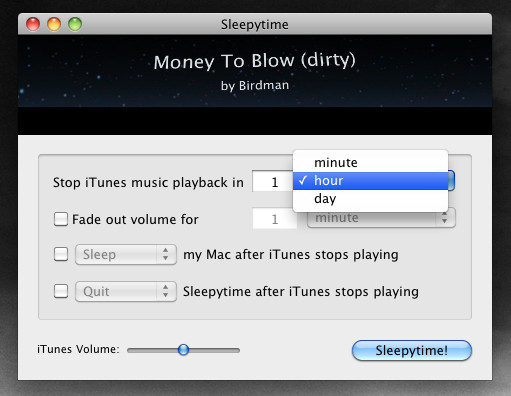The width and height of the screenshot is (511, 396).
Task: Click the fade-out duration number field
Action: (275, 219)
